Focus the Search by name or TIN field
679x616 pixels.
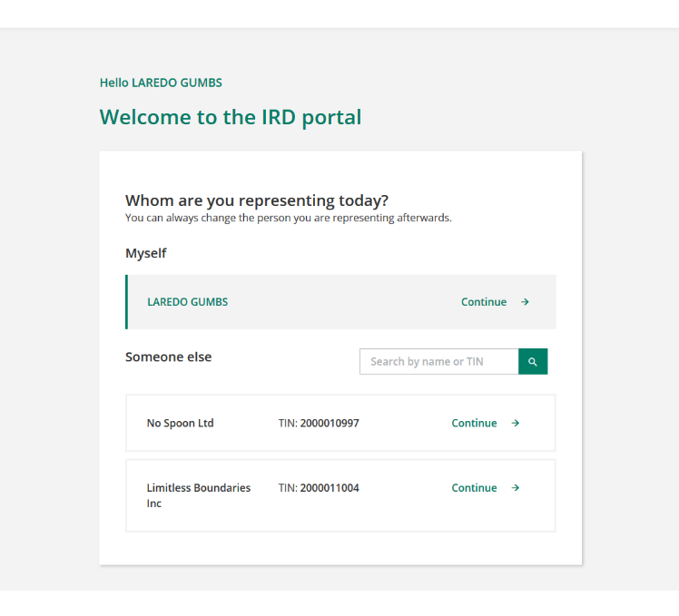coord(438,361)
